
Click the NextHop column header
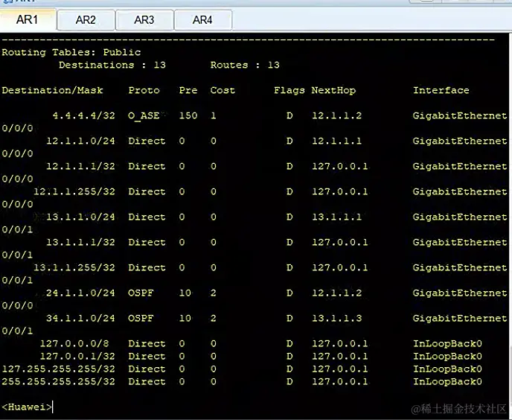(x=333, y=91)
